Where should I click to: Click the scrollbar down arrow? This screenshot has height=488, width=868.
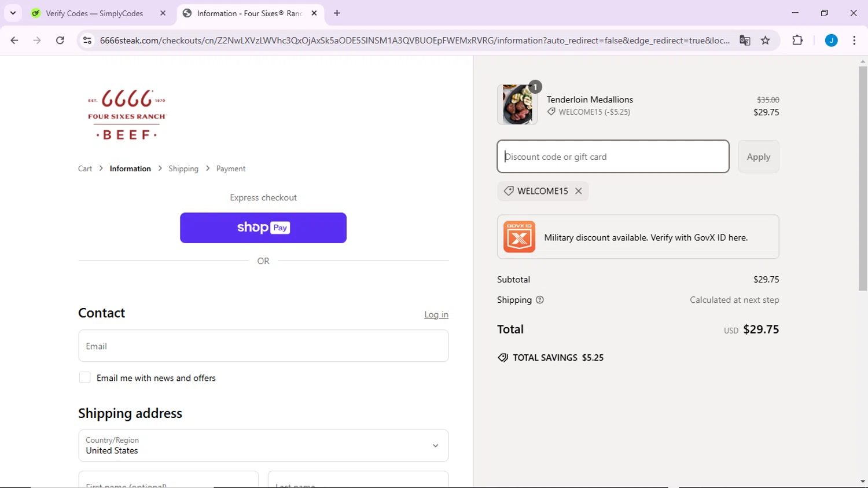tap(863, 482)
